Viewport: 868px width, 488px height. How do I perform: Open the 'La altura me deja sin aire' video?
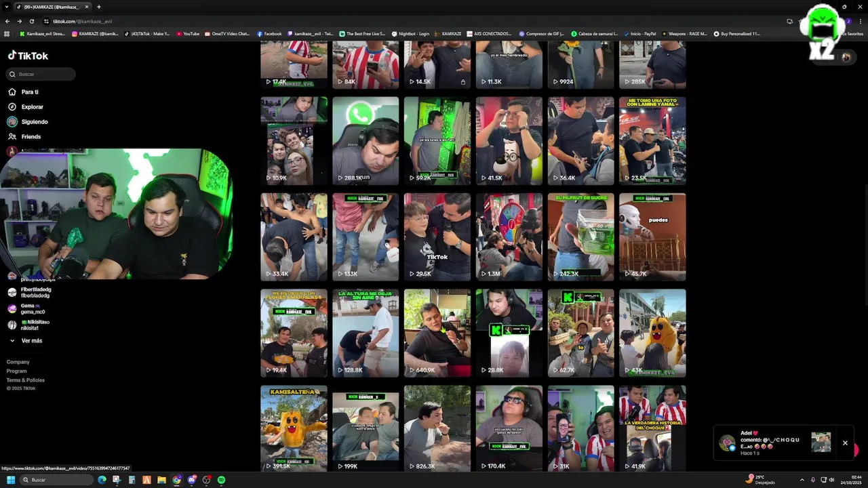click(366, 333)
